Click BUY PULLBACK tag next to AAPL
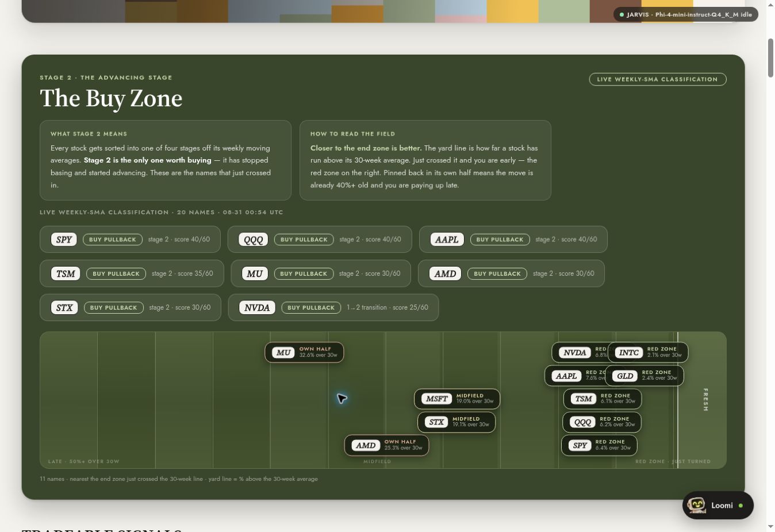The width and height of the screenshot is (775, 532). point(500,240)
